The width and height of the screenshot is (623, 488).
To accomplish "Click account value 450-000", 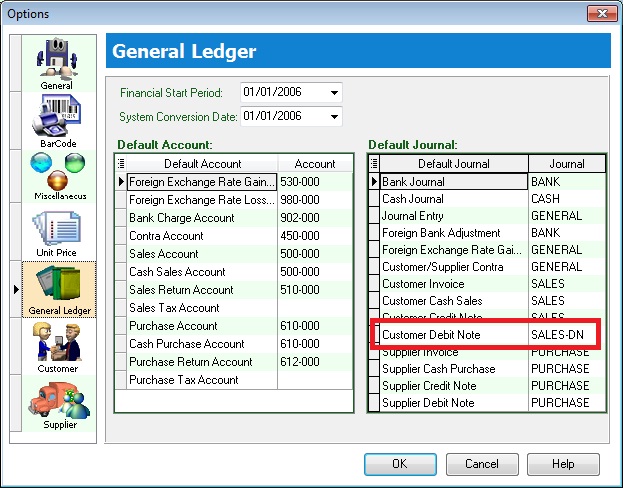I will (x=300, y=236).
